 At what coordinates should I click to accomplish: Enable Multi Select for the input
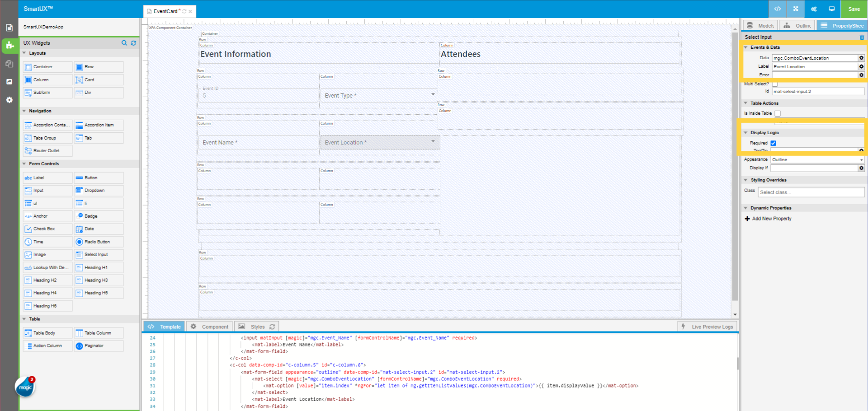pos(775,84)
